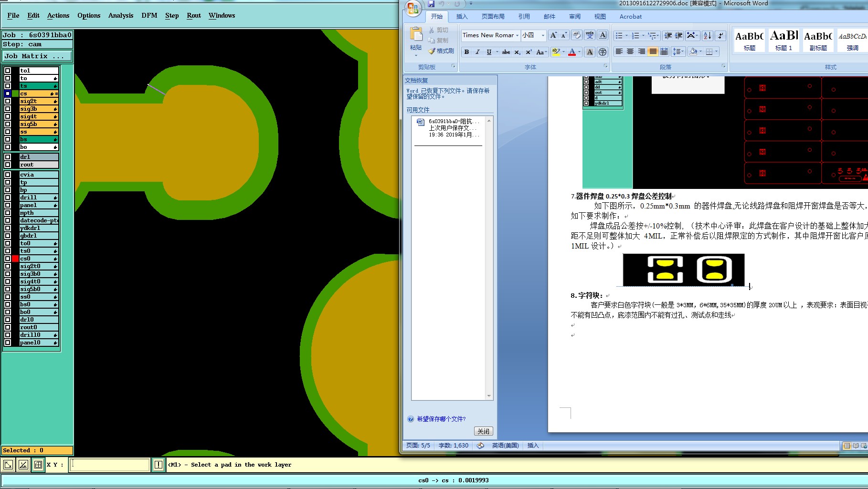
Task: Click the zoom-area icon in CAM bottom bar
Action: [x=8, y=465]
